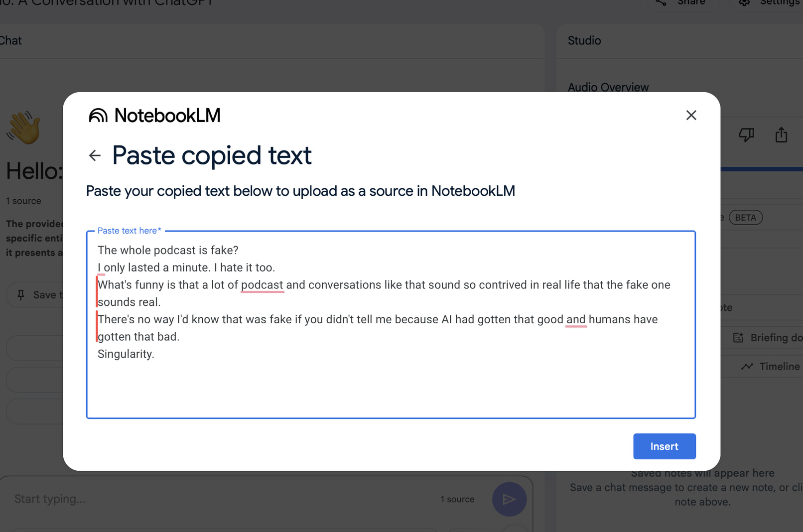Click '1 source' next to send button
Image resolution: width=803 pixels, height=532 pixels.
pyautogui.click(x=457, y=499)
